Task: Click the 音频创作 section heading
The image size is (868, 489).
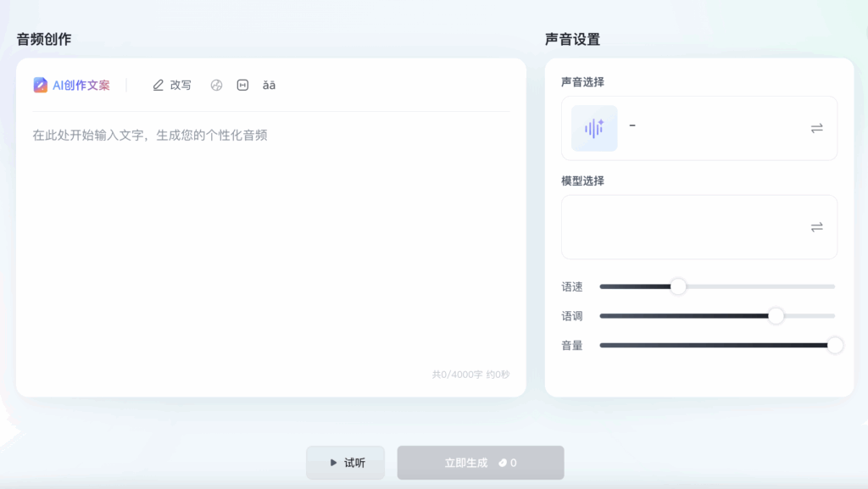Action: point(44,39)
